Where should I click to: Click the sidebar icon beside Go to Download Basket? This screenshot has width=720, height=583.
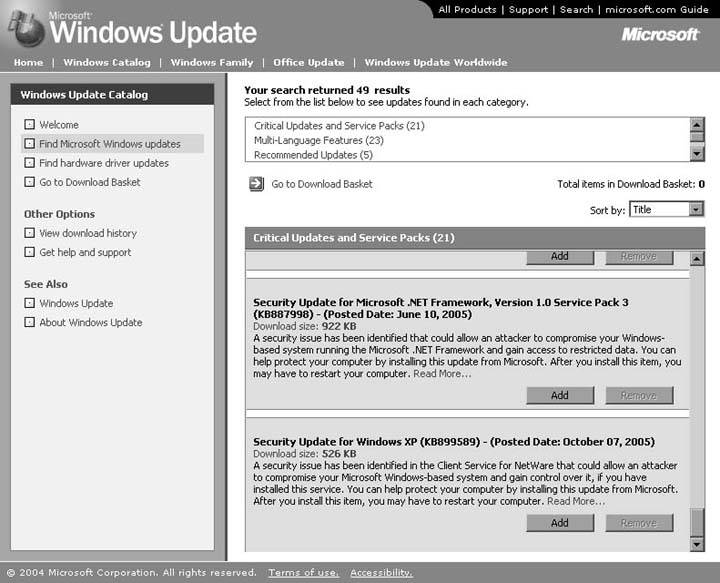pyautogui.click(x=29, y=182)
